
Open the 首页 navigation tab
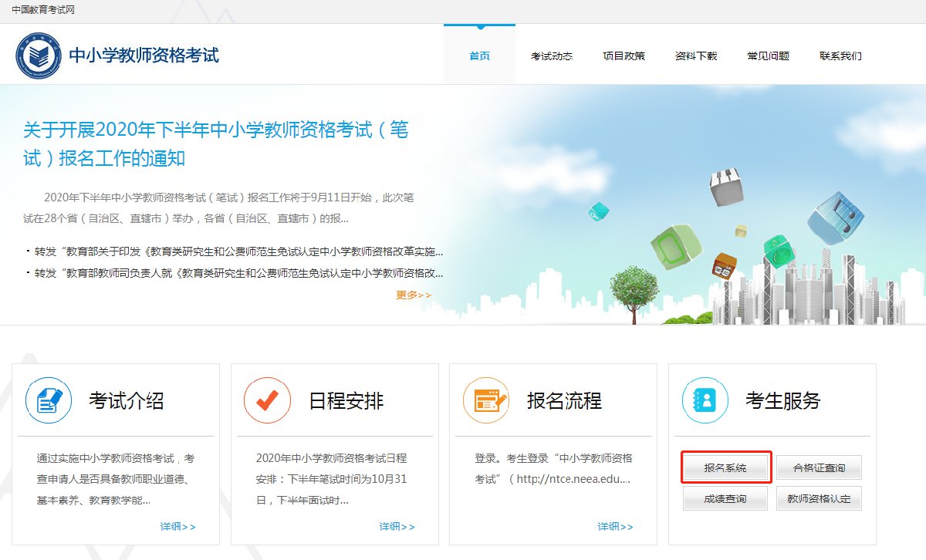(x=479, y=56)
